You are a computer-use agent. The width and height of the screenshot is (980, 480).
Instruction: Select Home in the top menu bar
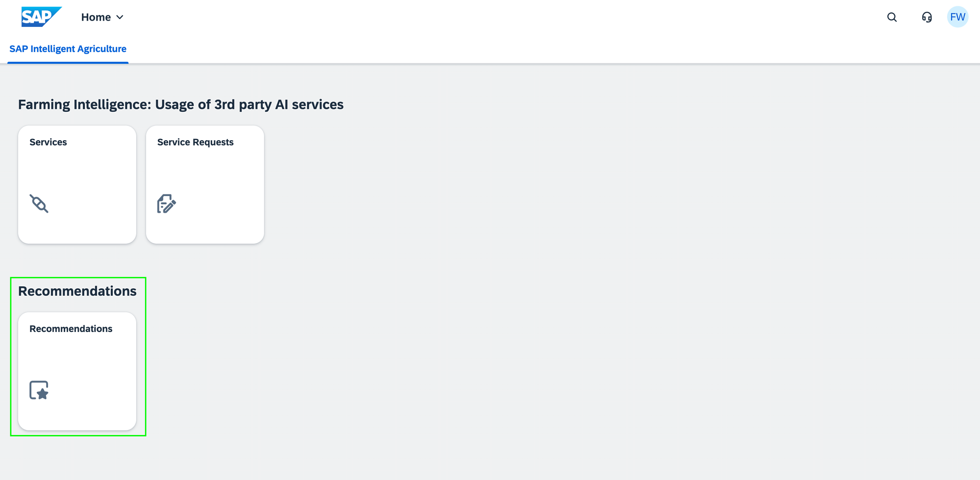[96, 17]
